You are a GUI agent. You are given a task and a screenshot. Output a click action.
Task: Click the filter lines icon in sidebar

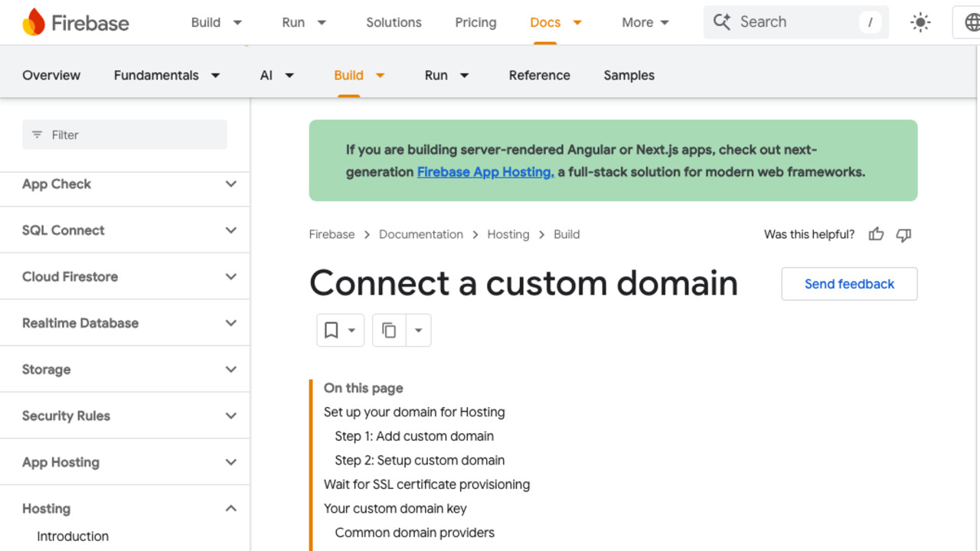37,135
